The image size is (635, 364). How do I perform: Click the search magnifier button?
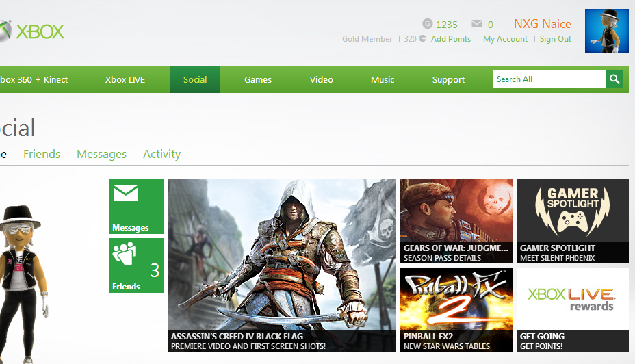pyautogui.click(x=614, y=79)
